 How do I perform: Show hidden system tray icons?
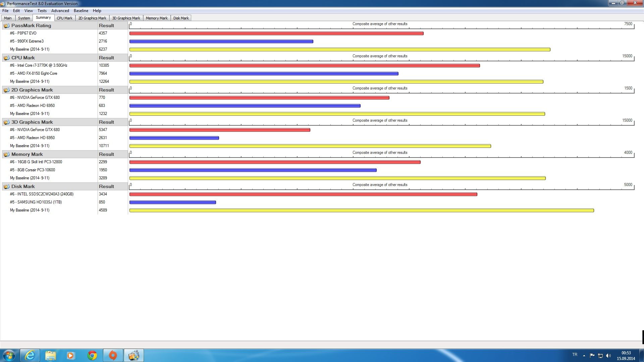[x=584, y=356]
